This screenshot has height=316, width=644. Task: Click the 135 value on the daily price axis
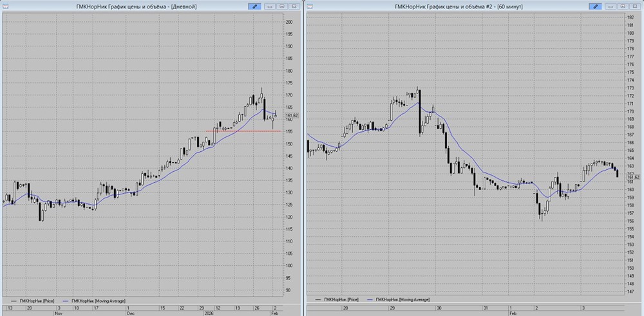[289, 180]
